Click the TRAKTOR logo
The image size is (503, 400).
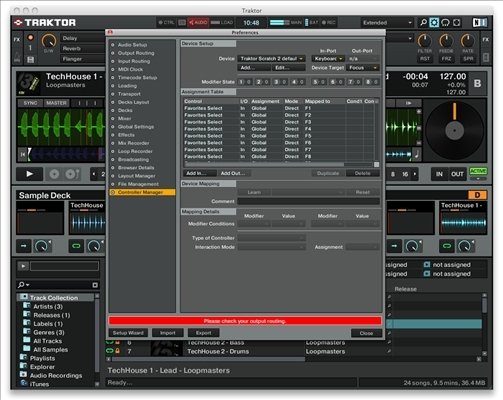click(45, 23)
